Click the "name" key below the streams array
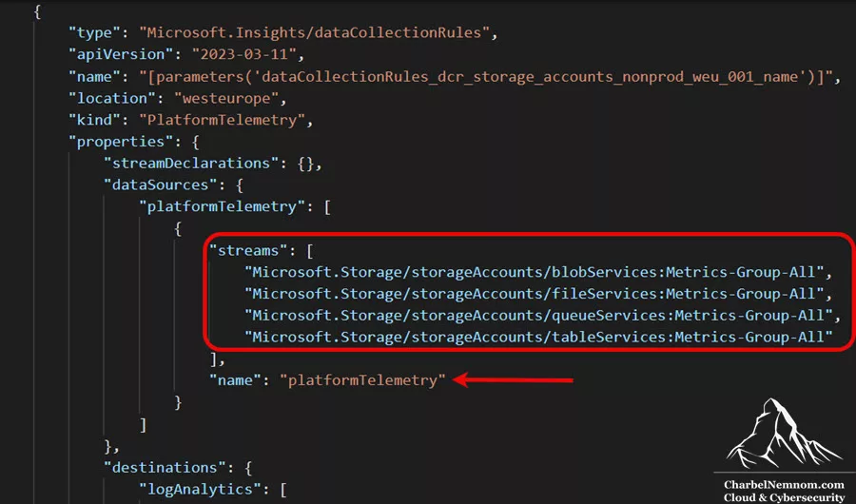 [x=235, y=380]
